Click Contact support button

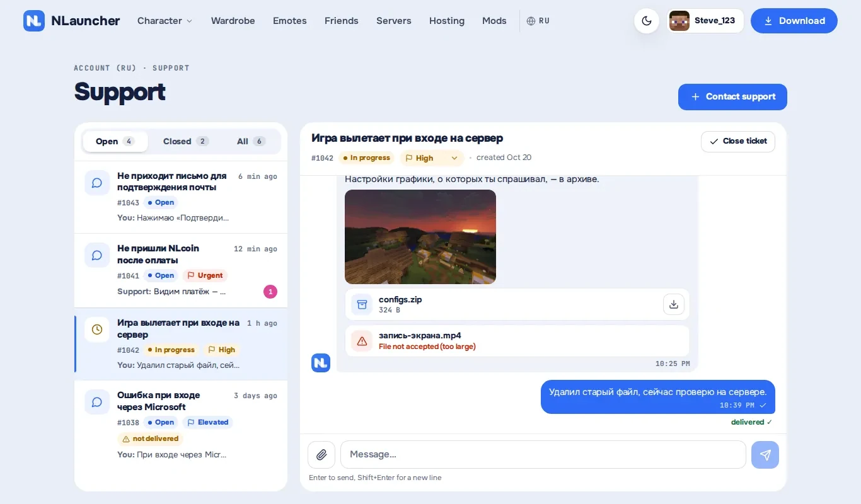(732, 97)
